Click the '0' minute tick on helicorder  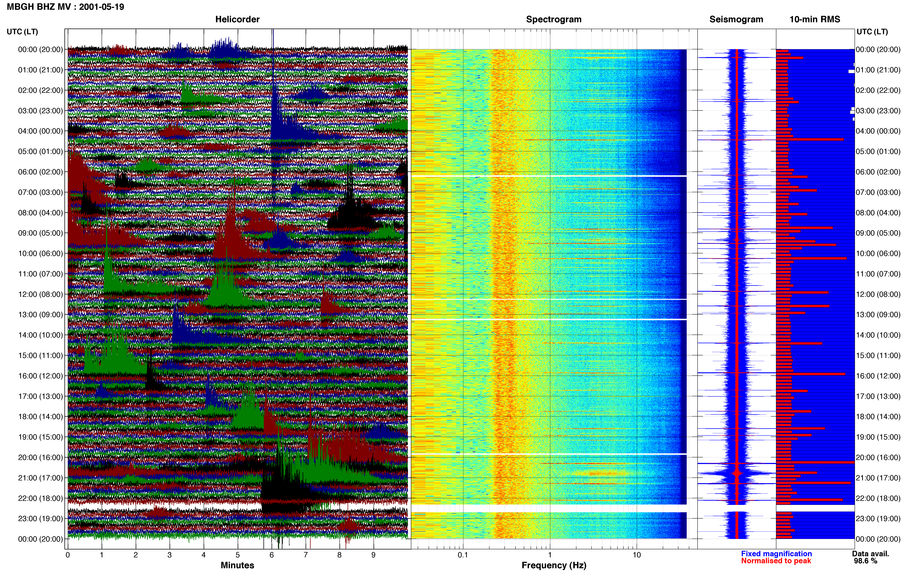pos(68,555)
